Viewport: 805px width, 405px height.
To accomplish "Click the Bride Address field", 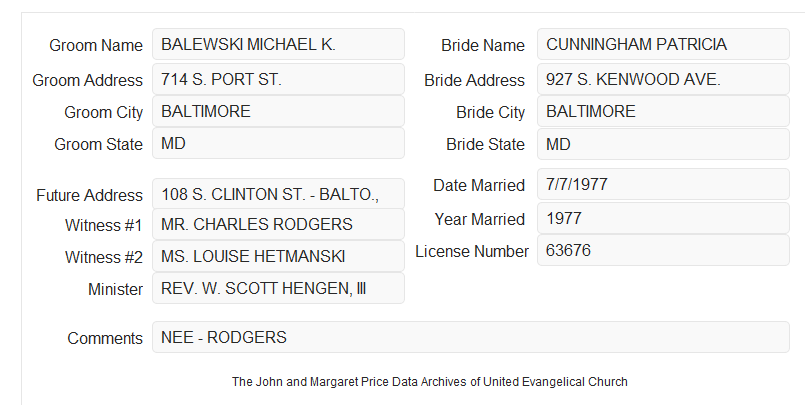I will pyautogui.click(x=663, y=79).
